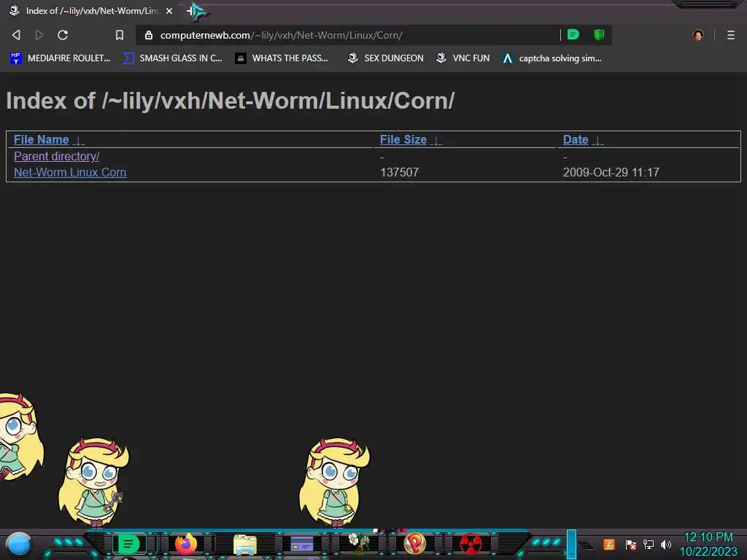The image size is (747, 560).
Task: Go to Parent directory/
Action: pyautogui.click(x=57, y=156)
